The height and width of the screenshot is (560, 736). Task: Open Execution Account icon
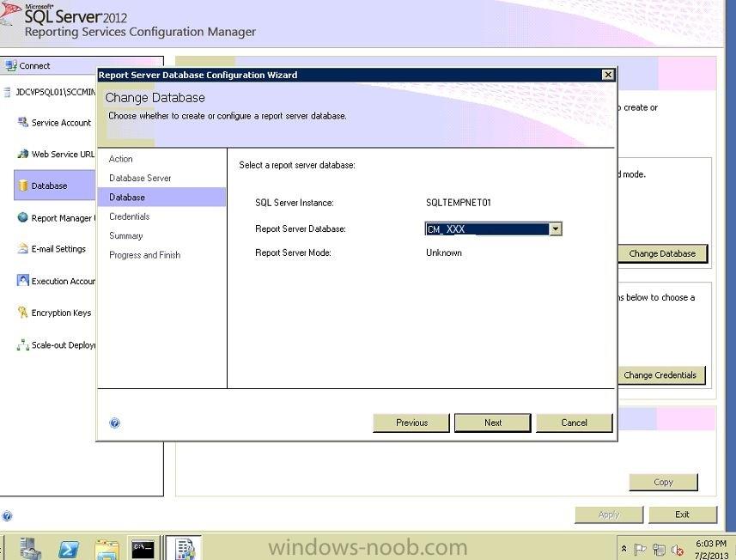coord(22,281)
